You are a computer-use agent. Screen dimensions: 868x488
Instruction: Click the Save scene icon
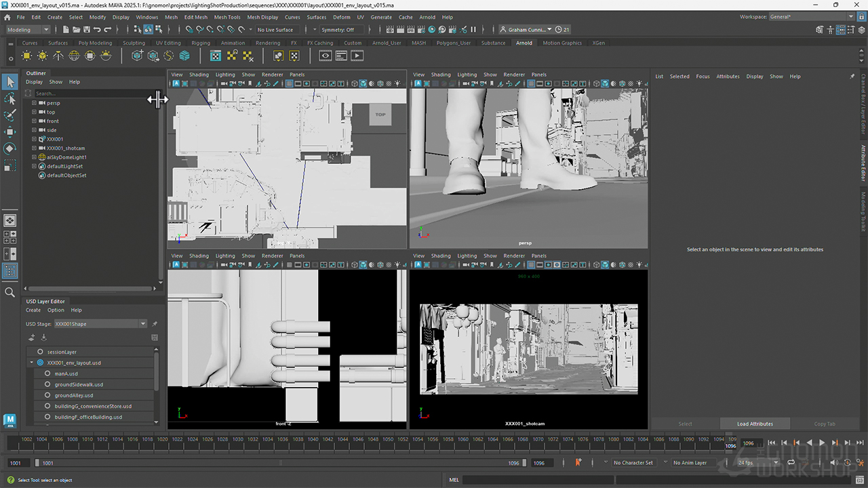(86, 30)
